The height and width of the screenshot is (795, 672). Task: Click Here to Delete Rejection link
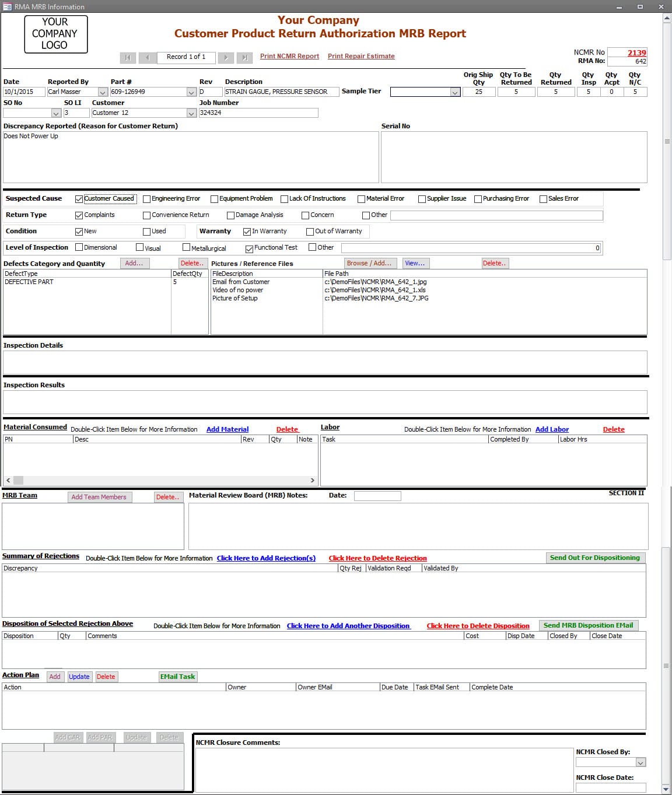point(377,558)
